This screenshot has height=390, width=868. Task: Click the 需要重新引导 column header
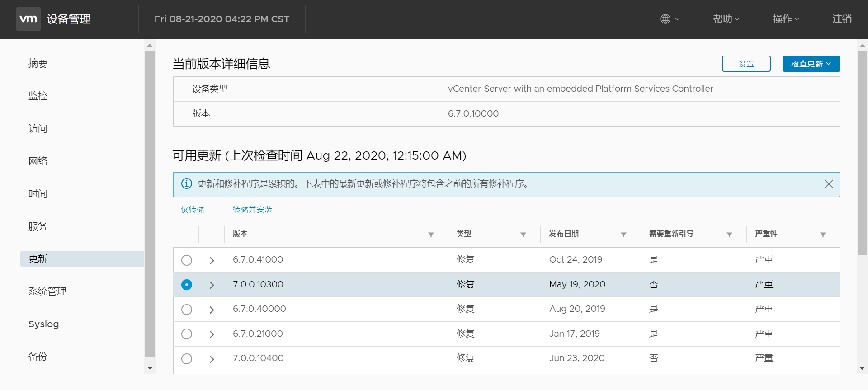pyautogui.click(x=671, y=234)
